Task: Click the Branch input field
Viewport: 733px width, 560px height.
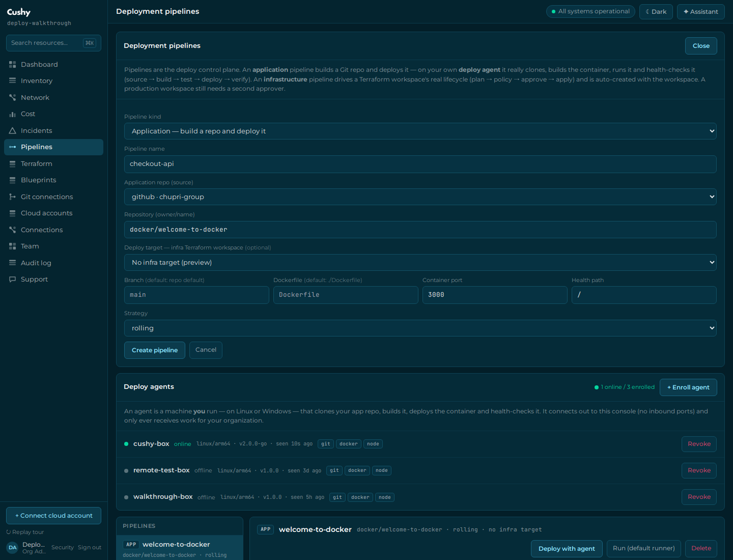Action: point(196,295)
